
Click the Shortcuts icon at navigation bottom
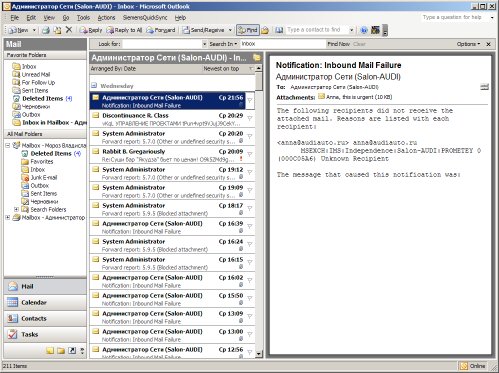[72, 350]
